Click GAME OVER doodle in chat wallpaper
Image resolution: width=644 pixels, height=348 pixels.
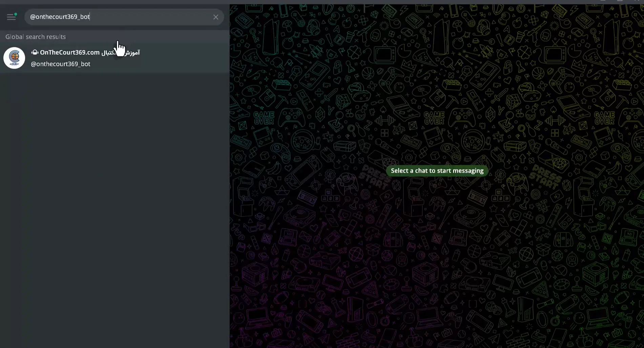[x=264, y=118]
